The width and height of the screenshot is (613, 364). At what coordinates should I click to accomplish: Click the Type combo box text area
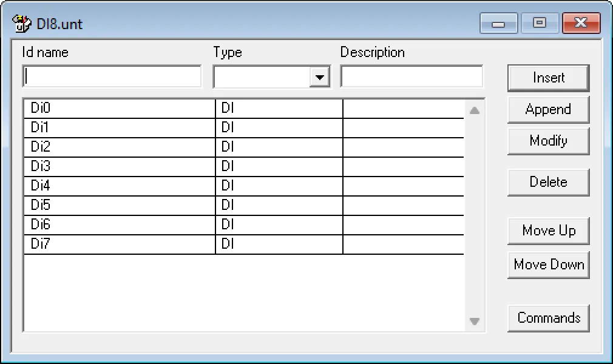point(261,76)
